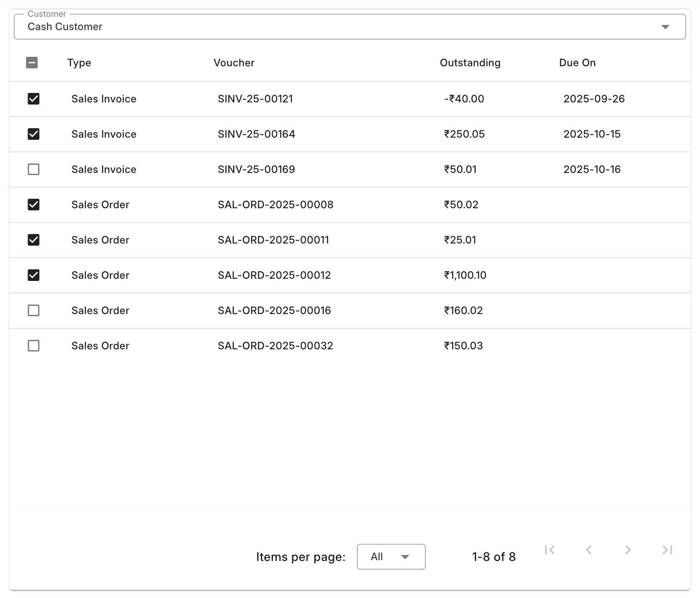700x598 pixels.
Task: Click the Outstanding column header
Action: [x=470, y=63]
